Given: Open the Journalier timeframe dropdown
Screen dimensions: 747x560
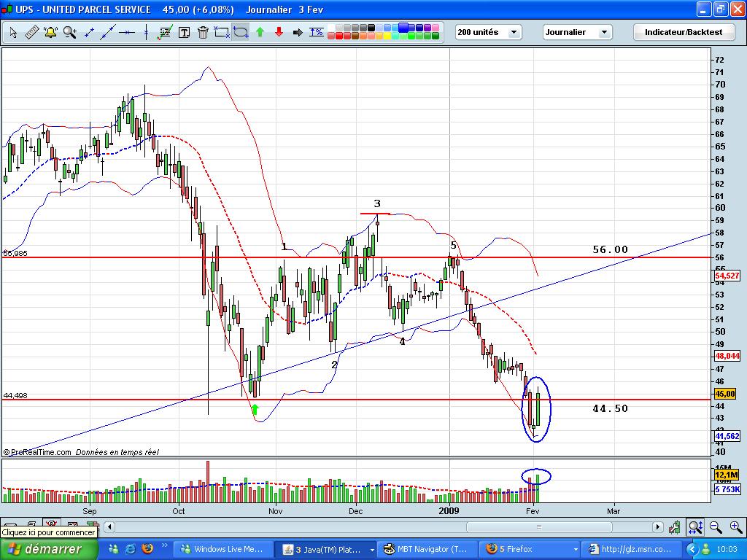Looking at the screenshot, I should tap(578, 32).
